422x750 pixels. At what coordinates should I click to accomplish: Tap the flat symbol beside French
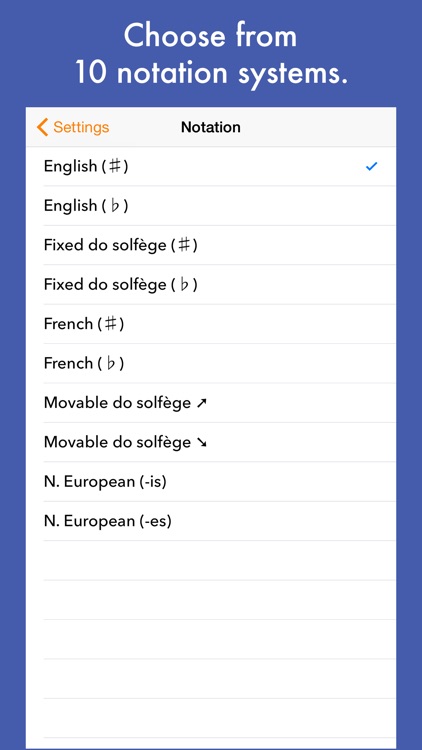111,364
